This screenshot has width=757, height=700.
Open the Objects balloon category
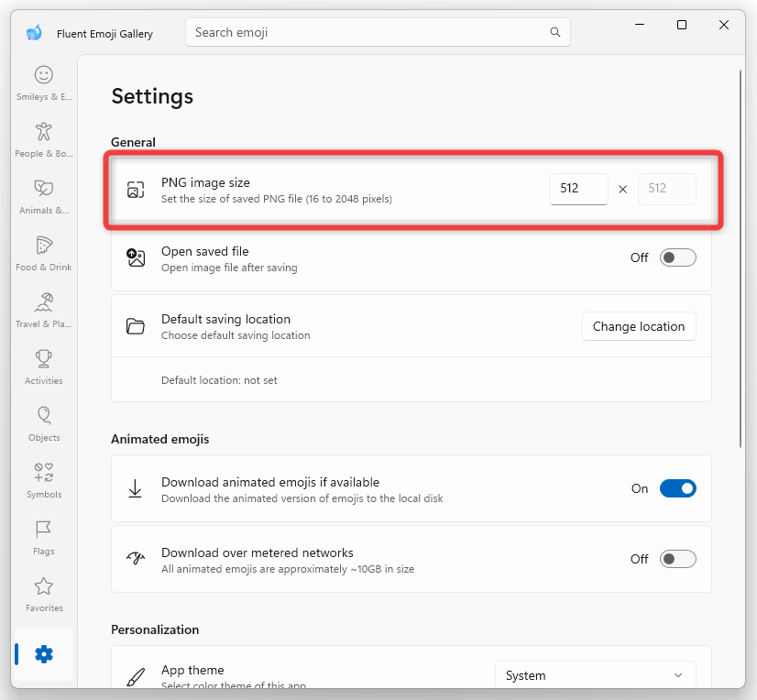pos(44,424)
